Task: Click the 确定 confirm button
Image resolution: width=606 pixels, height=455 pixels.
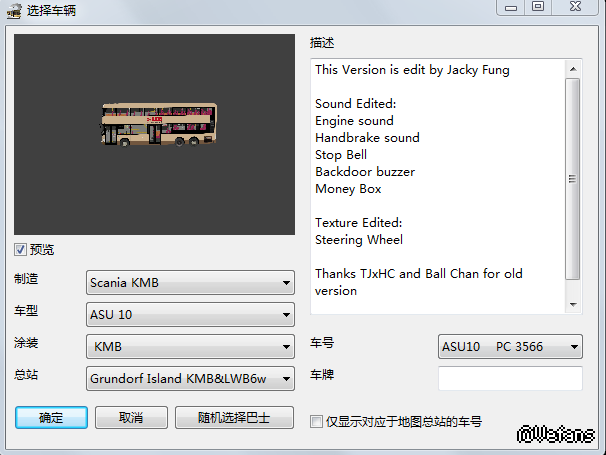Action: [51, 418]
